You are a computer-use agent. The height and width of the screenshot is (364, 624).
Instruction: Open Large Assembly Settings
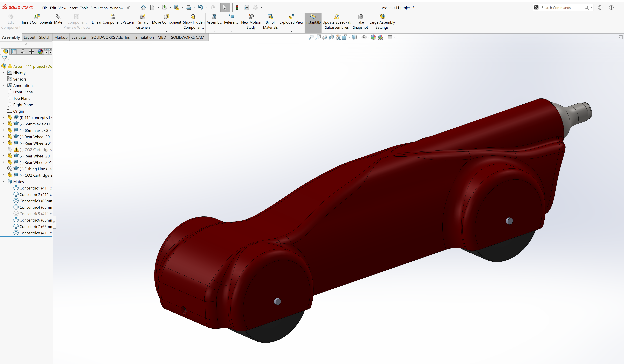click(x=382, y=22)
